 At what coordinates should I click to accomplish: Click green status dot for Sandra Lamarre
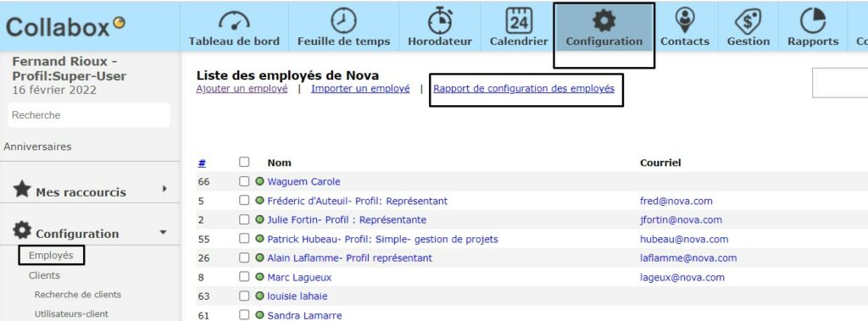click(x=259, y=315)
